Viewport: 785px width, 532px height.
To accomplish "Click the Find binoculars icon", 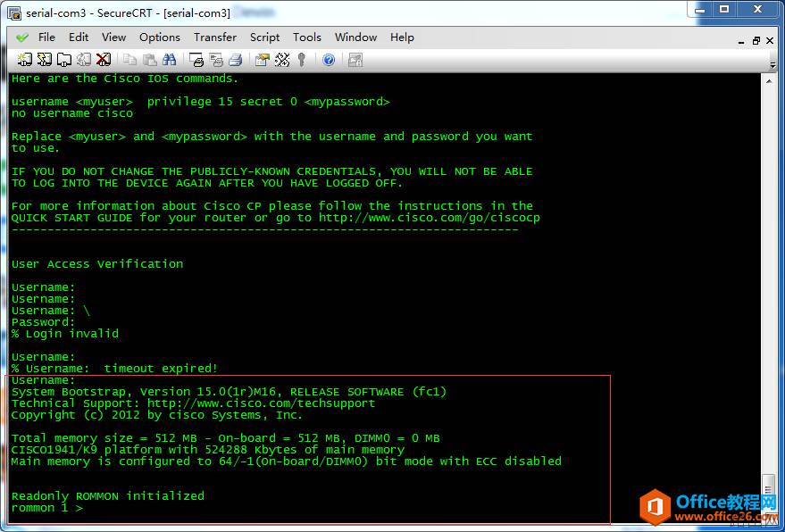I will coord(169,60).
